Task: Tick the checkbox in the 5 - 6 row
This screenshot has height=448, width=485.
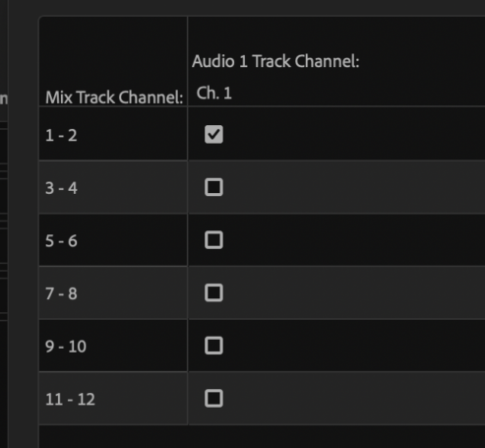Action: click(x=213, y=240)
